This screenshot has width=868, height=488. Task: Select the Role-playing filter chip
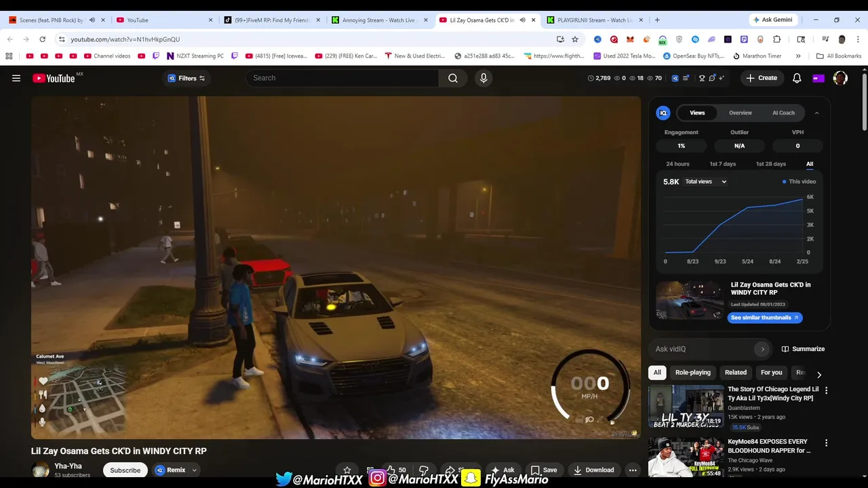coord(692,372)
